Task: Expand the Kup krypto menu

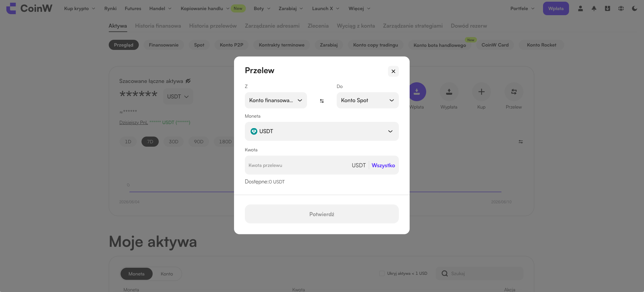Action: click(x=80, y=8)
